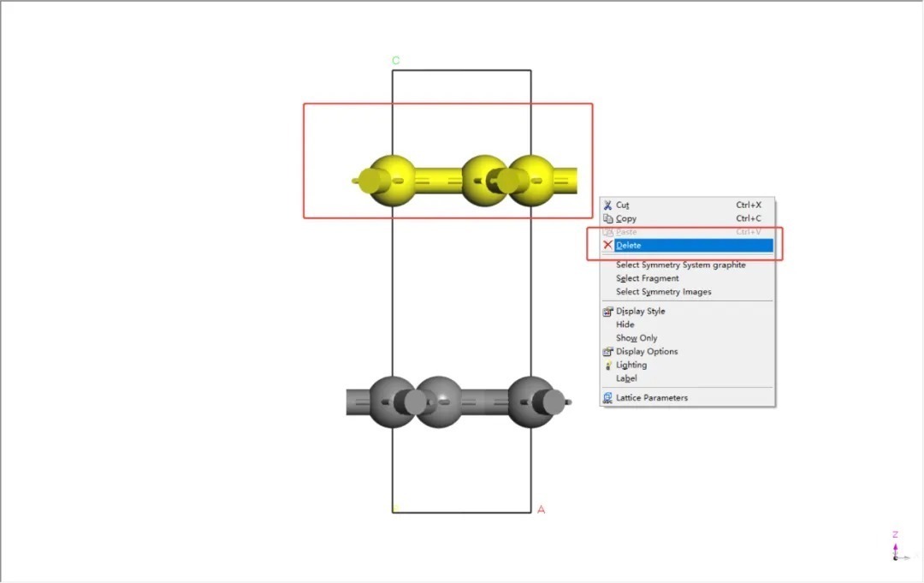Select the rightmost gray atom in lower layer
The height and width of the screenshot is (583, 924).
pos(531,401)
